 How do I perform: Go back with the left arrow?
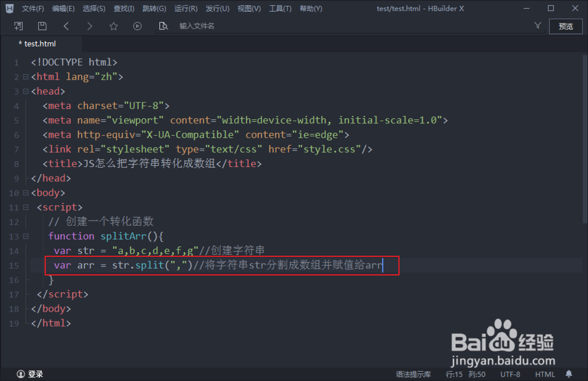pos(66,26)
